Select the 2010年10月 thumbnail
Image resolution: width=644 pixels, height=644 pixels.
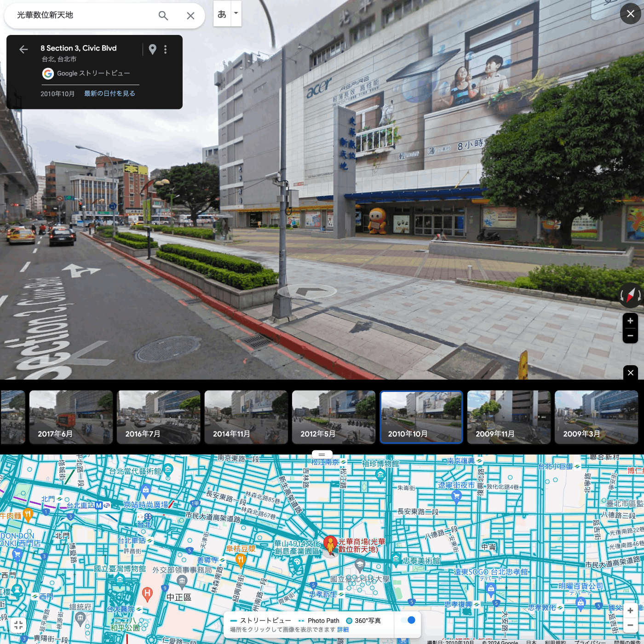(x=421, y=417)
